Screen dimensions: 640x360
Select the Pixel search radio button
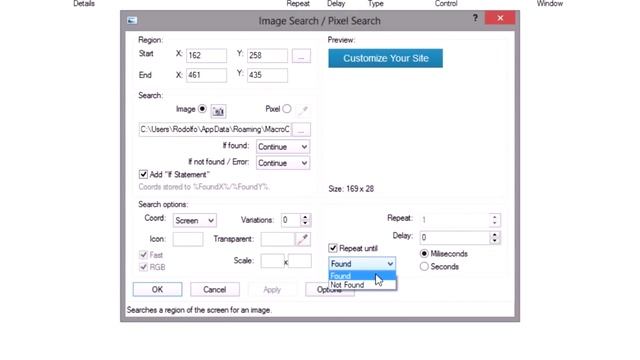coord(287,109)
